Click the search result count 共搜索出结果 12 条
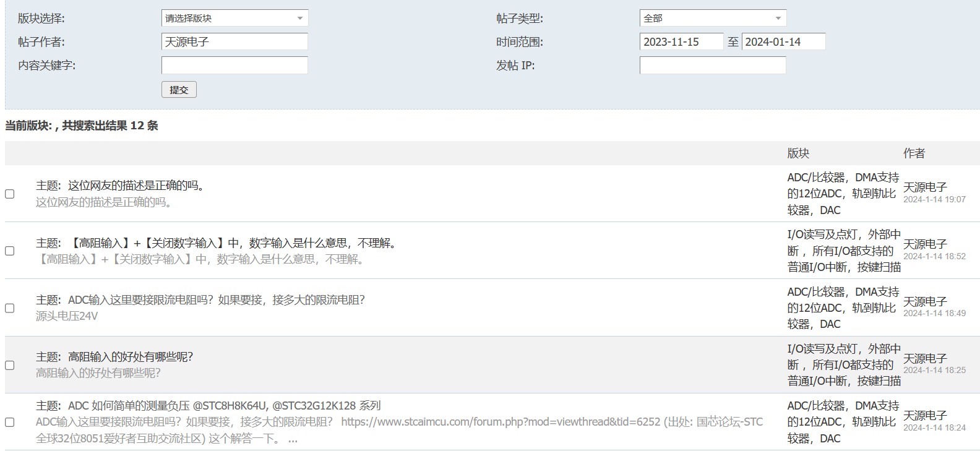 [110, 126]
